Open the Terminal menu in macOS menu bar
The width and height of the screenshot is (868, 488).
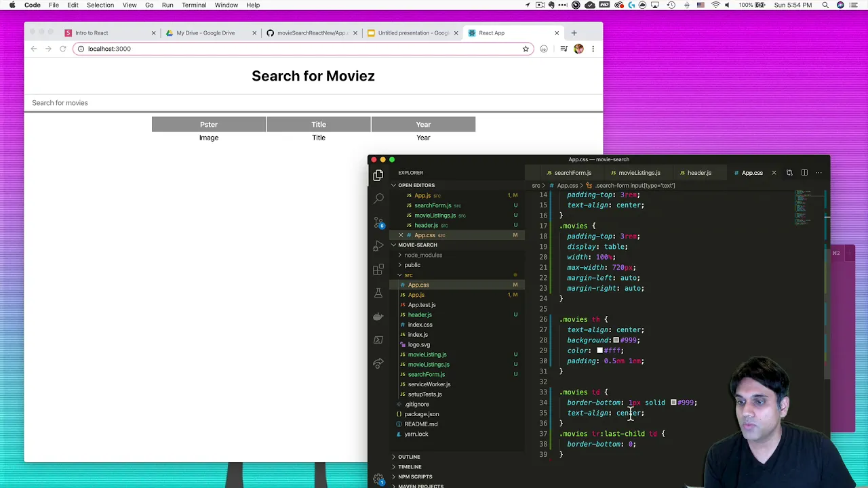pos(194,5)
